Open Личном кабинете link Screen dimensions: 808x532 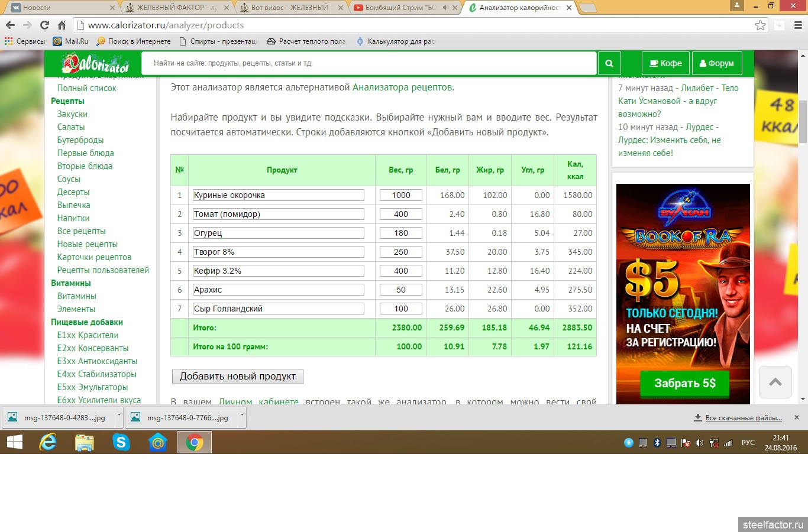coord(259,401)
